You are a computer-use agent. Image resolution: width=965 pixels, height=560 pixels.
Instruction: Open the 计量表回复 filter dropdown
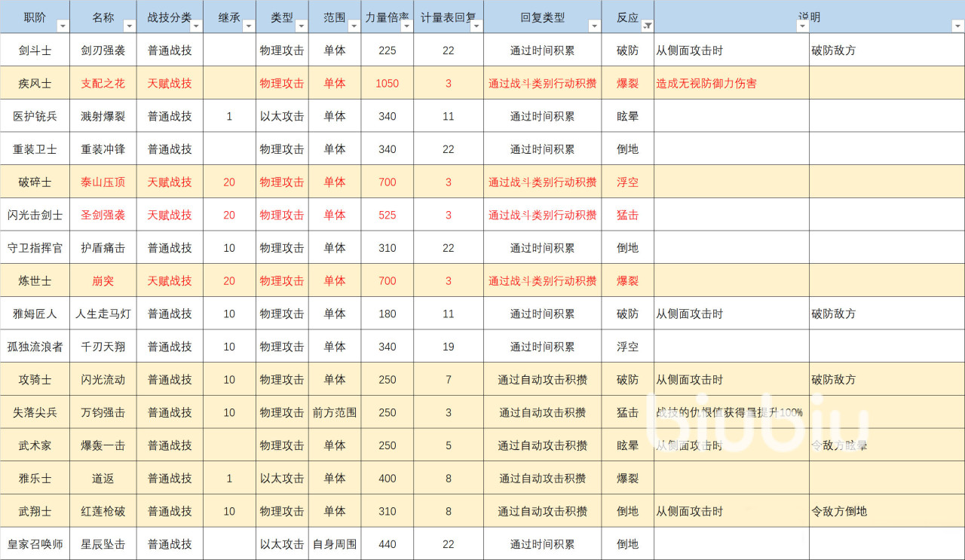(476, 26)
